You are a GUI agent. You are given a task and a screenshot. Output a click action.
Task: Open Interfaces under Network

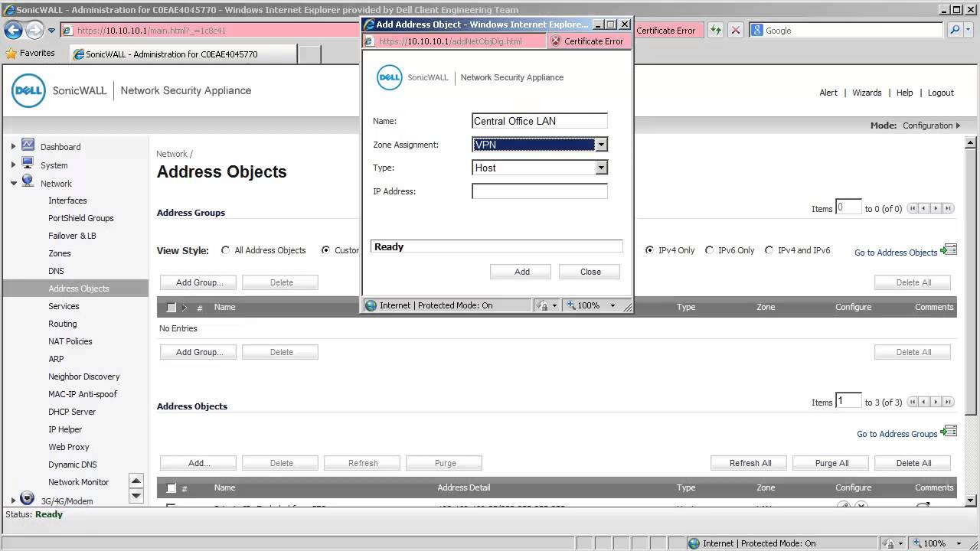coord(67,201)
